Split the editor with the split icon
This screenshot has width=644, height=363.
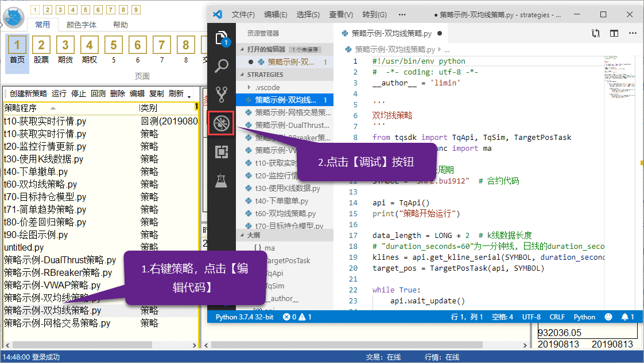(x=614, y=33)
